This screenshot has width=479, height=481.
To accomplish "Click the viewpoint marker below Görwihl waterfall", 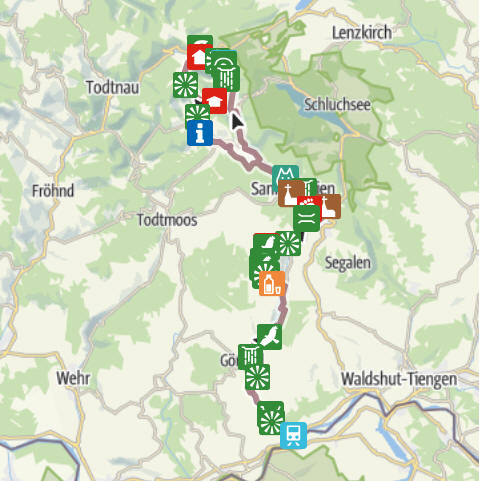I will tap(257, 377).
